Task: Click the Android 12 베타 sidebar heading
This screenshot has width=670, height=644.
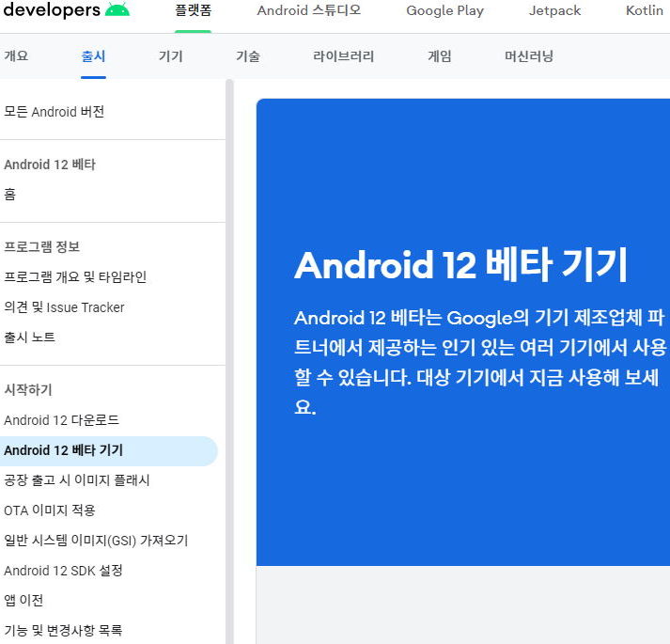Action: [50, 165]
